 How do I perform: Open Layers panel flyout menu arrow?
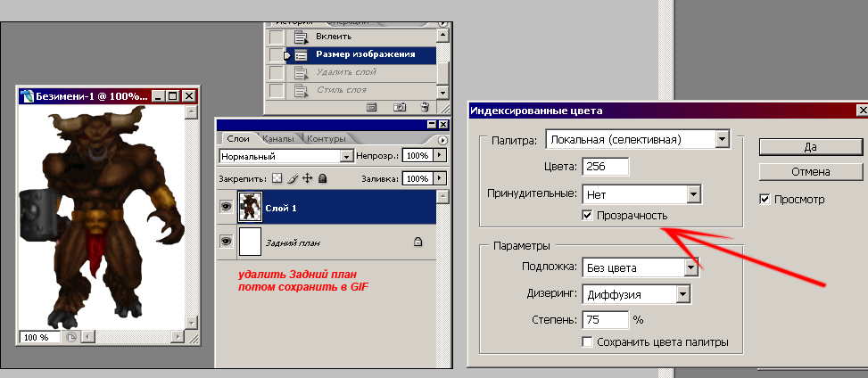(442, 139)
